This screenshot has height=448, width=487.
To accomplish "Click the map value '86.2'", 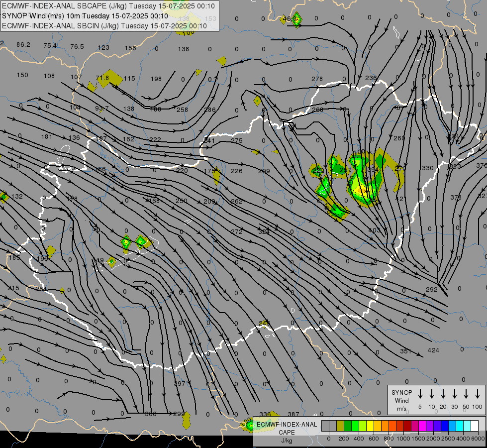I will pos(23,45).
